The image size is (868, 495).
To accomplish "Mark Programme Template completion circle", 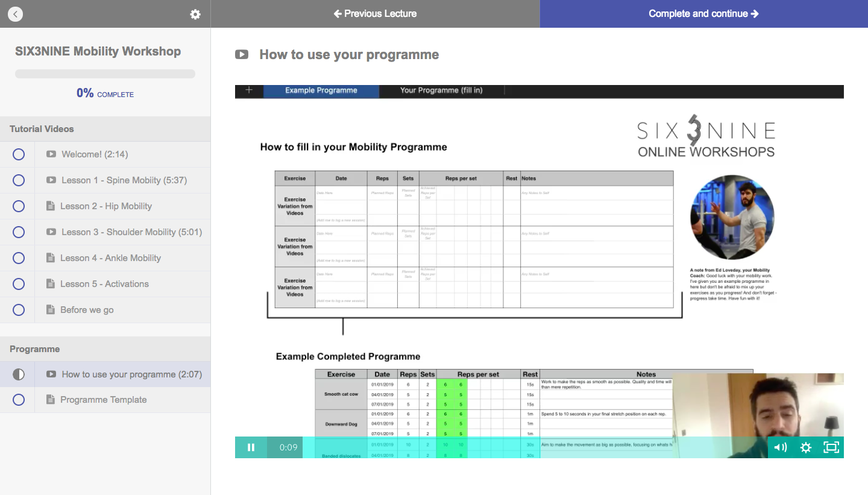I will click(x=19, y=400).
